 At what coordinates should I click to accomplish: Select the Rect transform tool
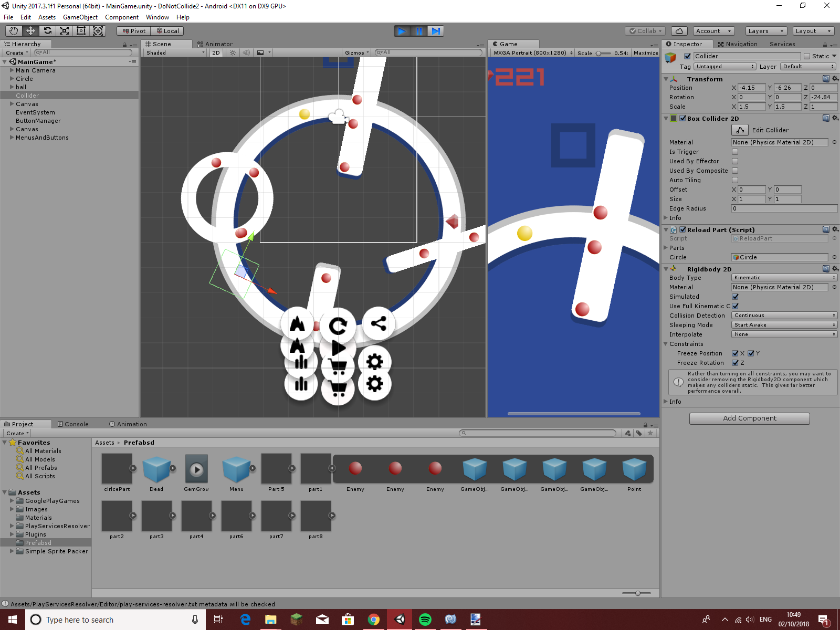(x=81, y=31)
